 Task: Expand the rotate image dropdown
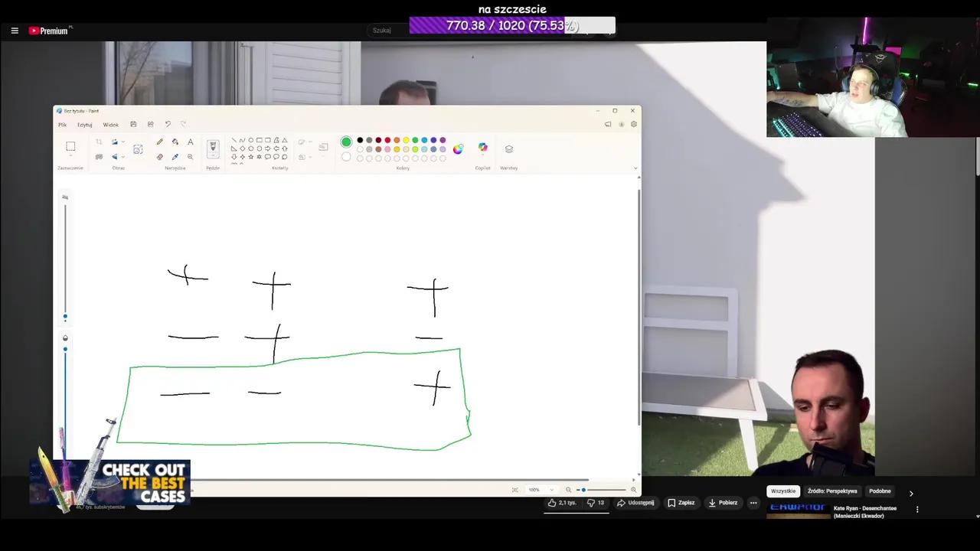(122, 142)
